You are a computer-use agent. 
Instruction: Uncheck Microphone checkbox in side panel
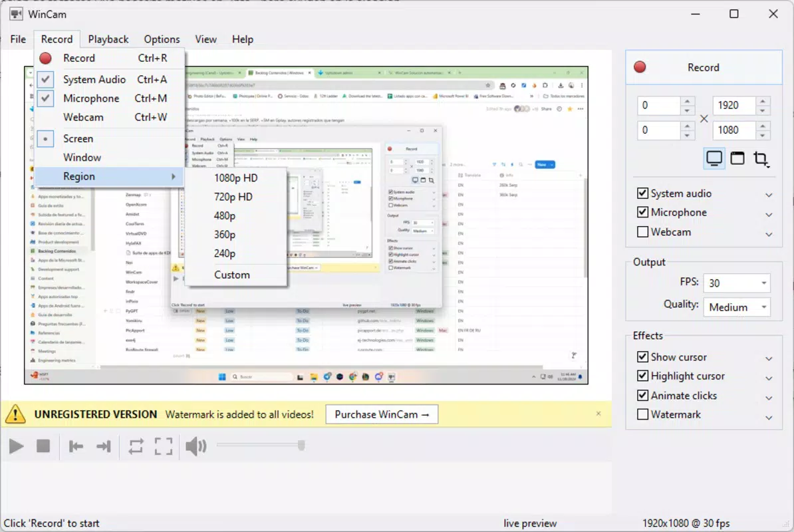pos(642,212)
